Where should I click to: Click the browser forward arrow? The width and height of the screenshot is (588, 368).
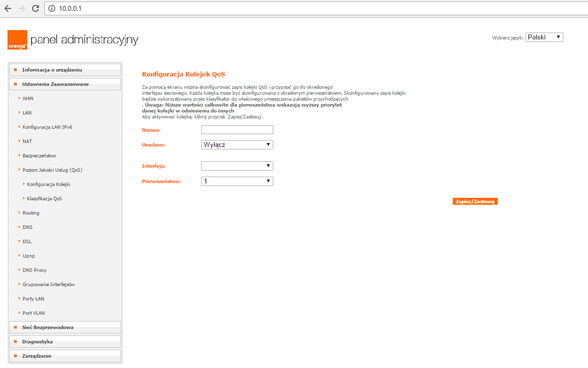coord(22,8)
